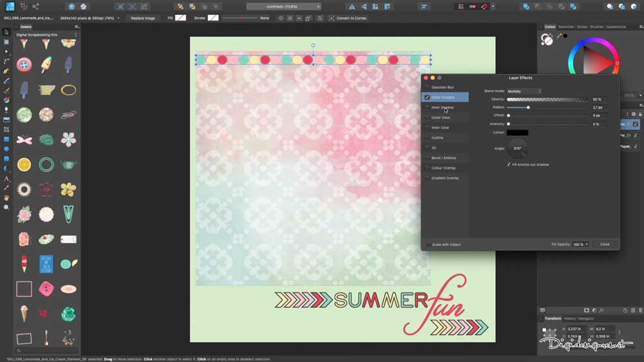644x362 pixels.
Task: Switch to the Brushes tab
Action: coord(597,26)
